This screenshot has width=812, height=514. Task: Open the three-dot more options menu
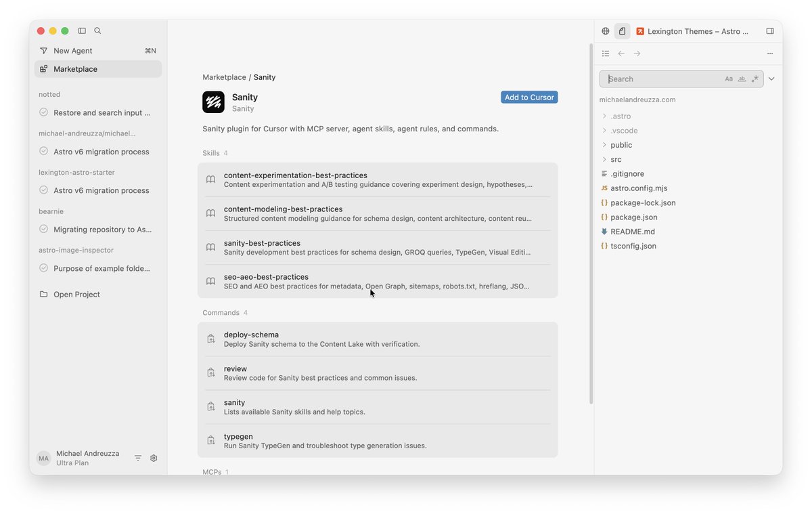pos(770,53)
